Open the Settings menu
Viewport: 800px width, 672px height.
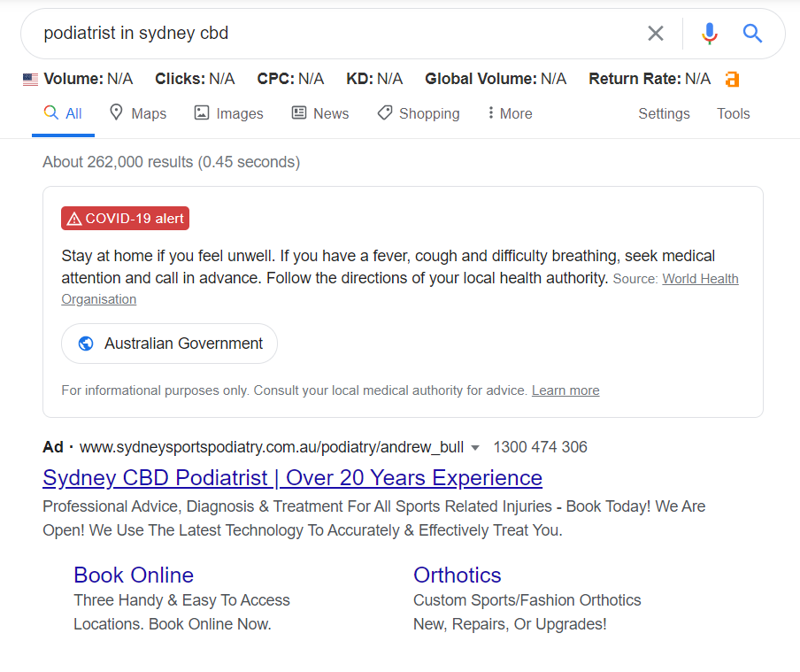(664, 113)
